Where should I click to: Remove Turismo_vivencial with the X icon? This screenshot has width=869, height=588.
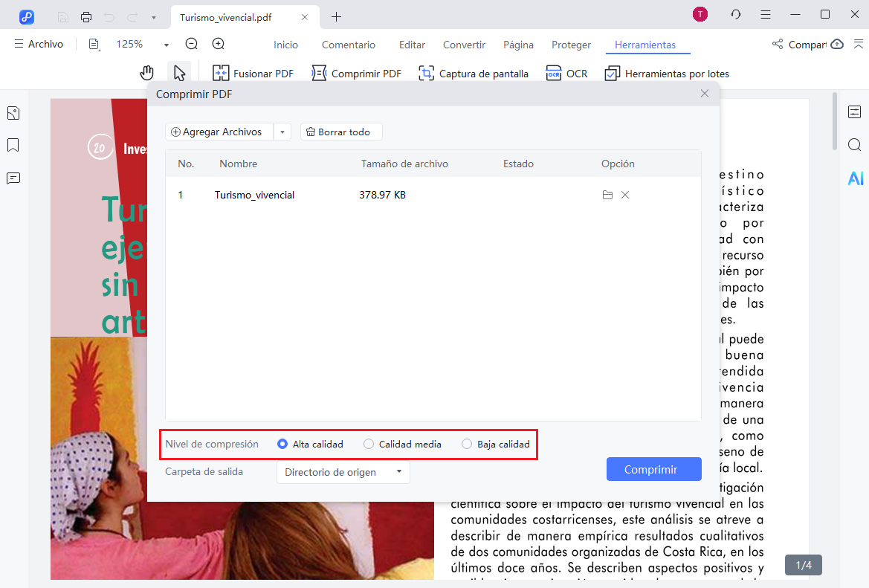625,195
